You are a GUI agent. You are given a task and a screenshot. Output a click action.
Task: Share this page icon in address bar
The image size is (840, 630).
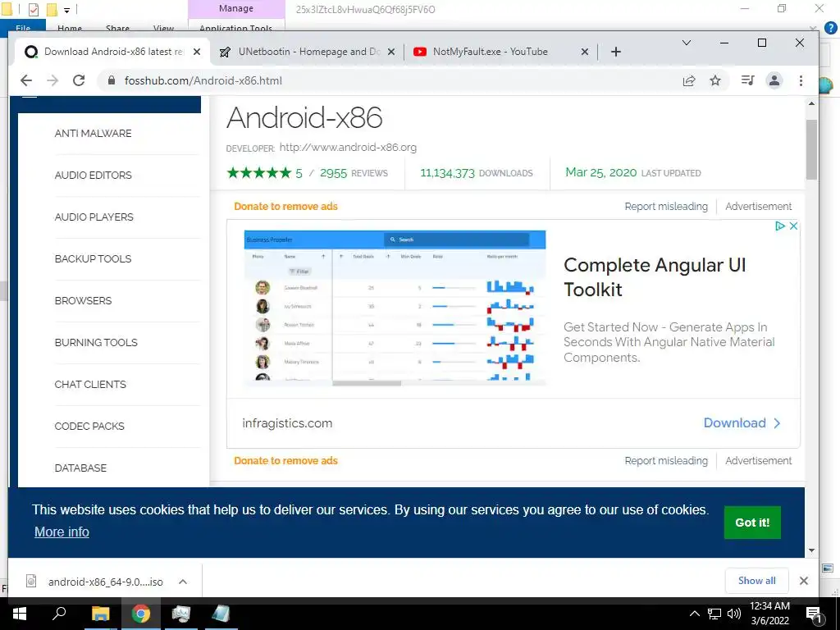689,80
